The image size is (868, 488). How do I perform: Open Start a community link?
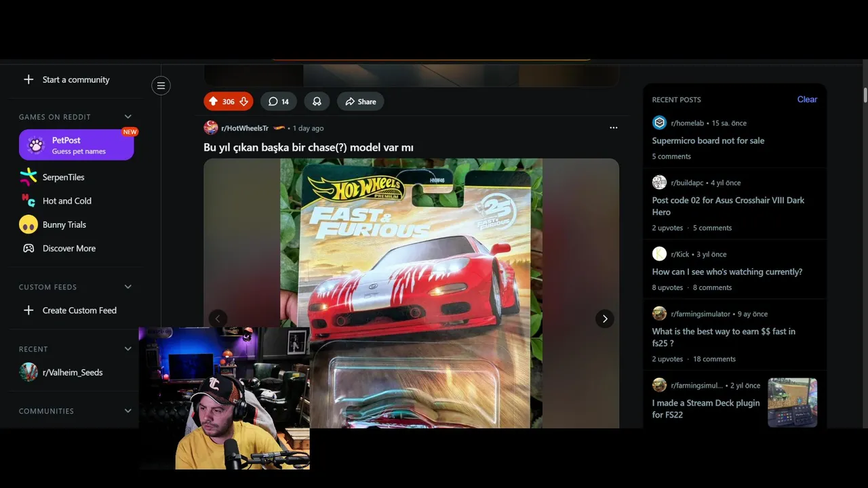pyautogui.click(x=76, y=79)
